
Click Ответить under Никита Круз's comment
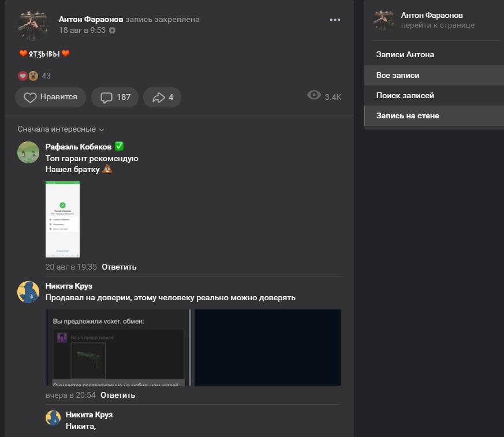[118, 395]
